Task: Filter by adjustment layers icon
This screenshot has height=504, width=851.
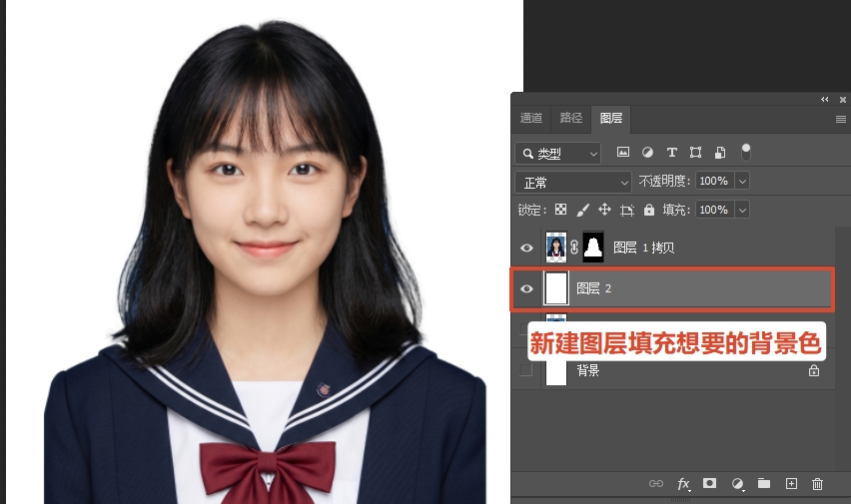Action: [647, 153]
